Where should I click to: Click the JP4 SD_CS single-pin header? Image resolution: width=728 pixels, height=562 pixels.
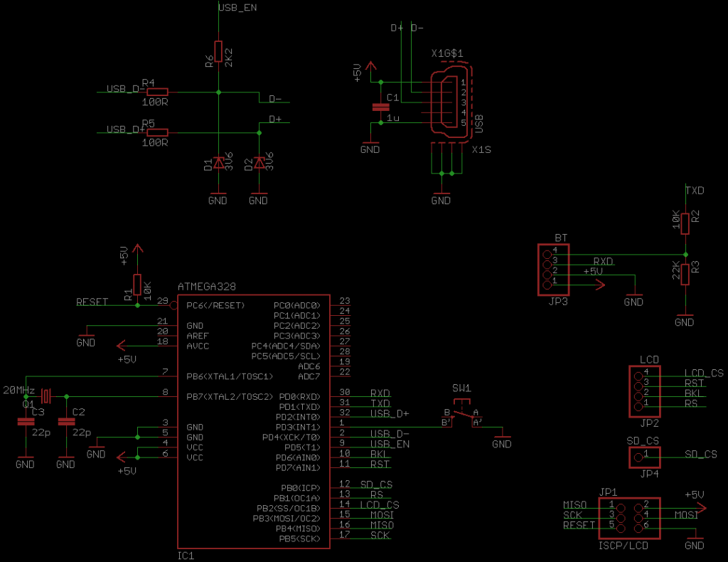644,457
